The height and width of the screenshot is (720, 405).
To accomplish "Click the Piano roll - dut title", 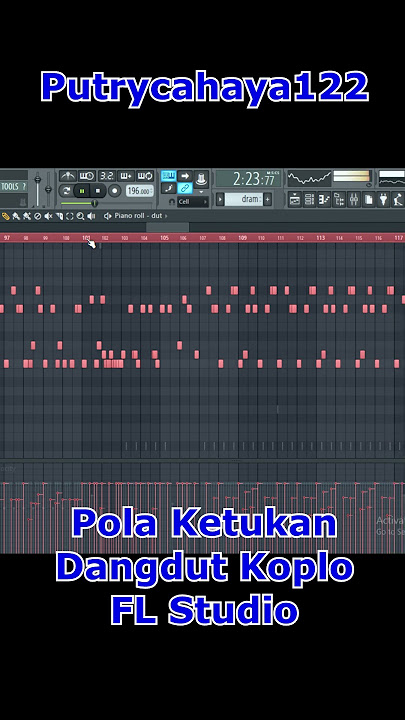I will (137, 216).
